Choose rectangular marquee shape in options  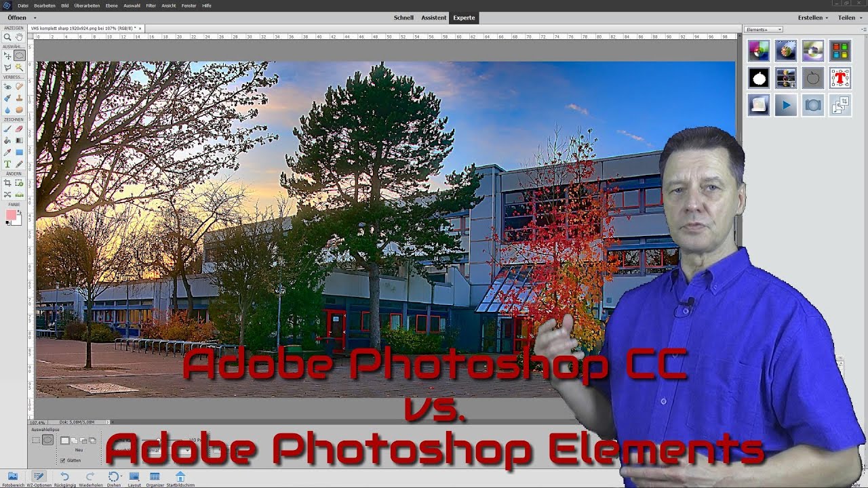36,440
